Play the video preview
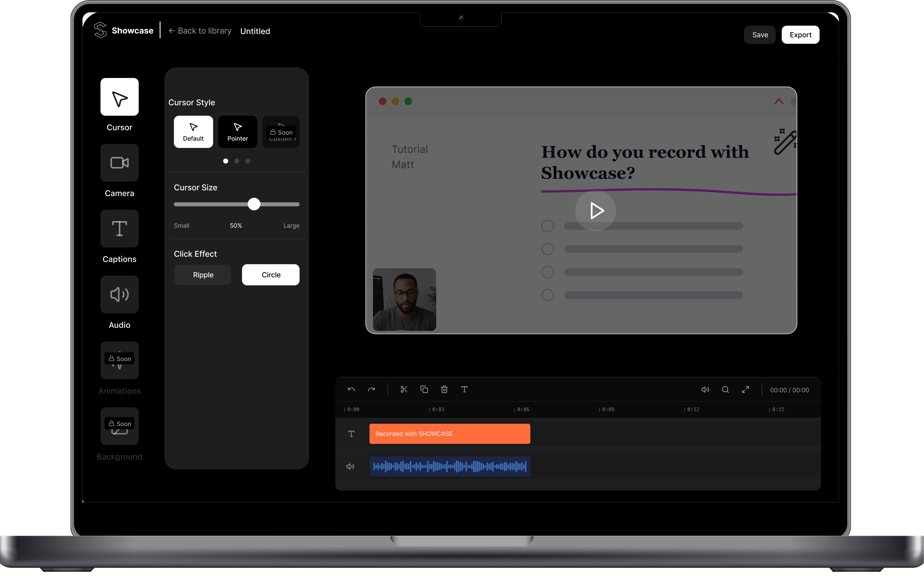This screenshot has height=586, width=924. [x=595, y=211]
